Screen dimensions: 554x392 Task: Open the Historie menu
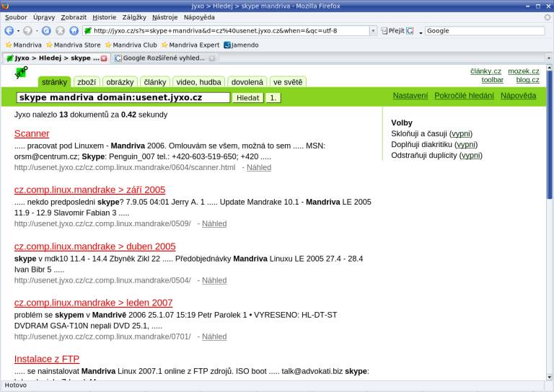pos(104,17)
